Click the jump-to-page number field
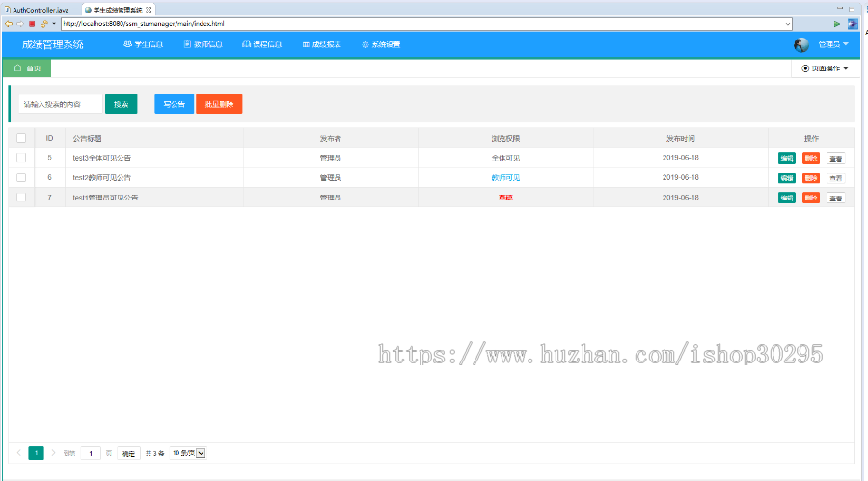 [x=91, y=453]
